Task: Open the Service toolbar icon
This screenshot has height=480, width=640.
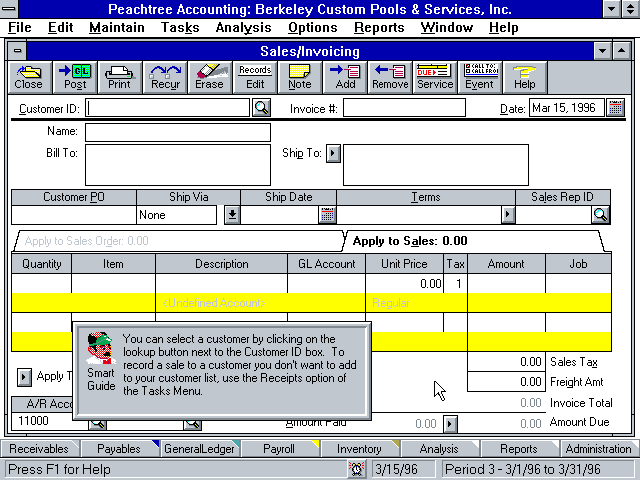Action: 434,77
